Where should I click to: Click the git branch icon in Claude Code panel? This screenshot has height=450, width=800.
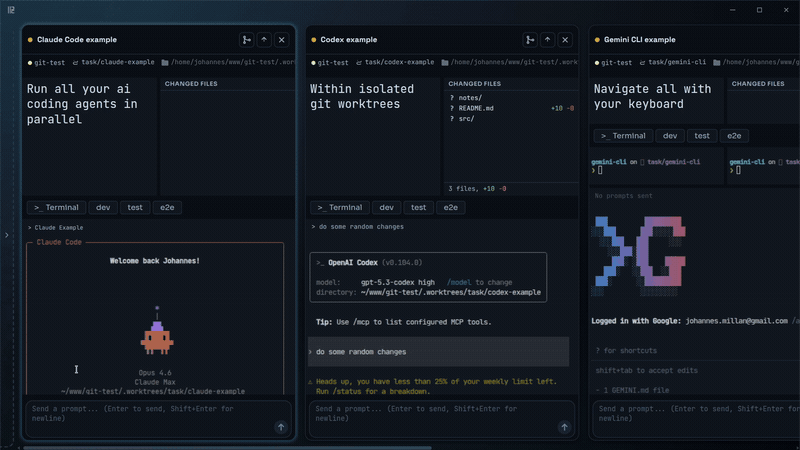[246, 40]
